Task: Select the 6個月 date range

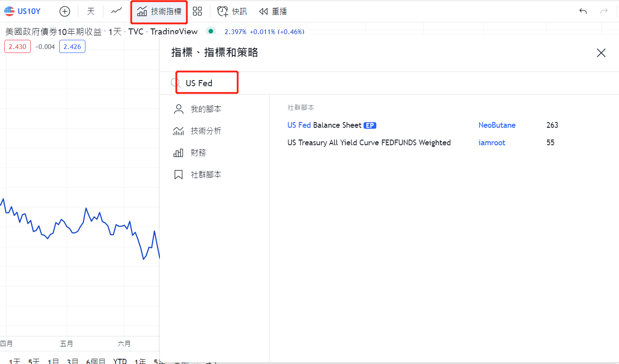Action: tap(96, 361)
